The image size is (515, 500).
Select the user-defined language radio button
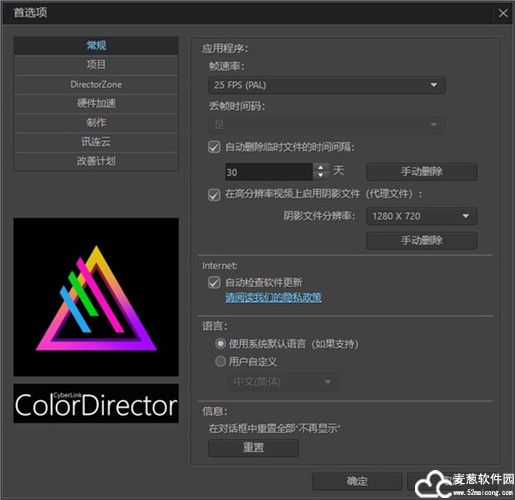pos(220,361)
